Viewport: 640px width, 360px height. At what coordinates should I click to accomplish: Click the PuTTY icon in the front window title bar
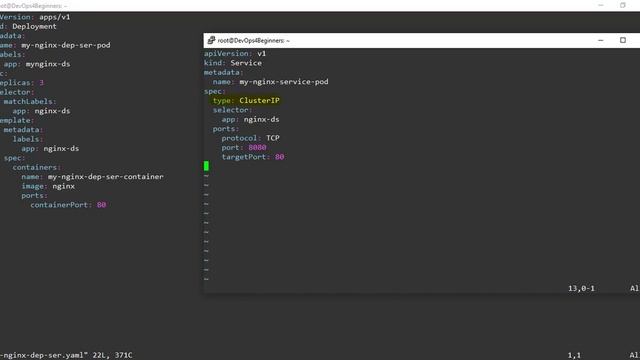pos(211,40)
